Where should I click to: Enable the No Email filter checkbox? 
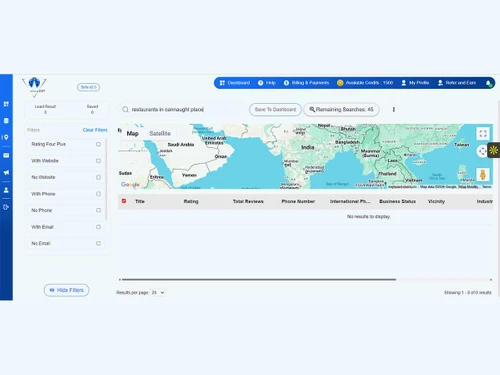(98, 243)
